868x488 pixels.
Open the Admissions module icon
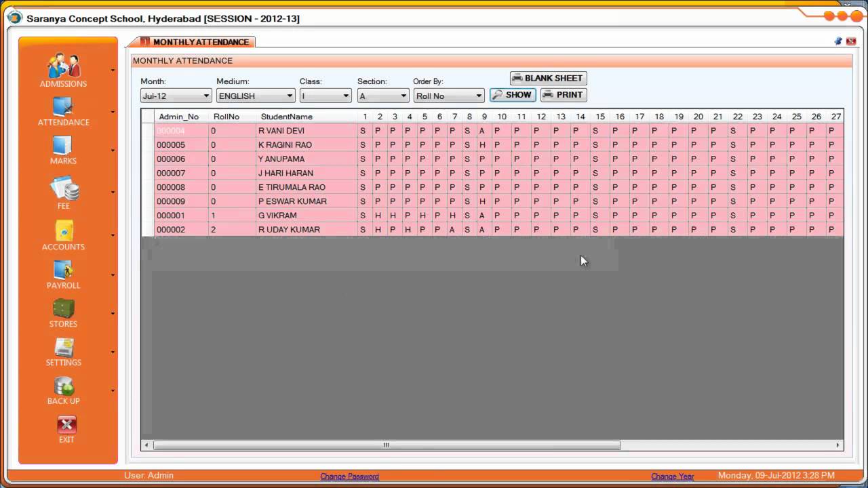64,66
